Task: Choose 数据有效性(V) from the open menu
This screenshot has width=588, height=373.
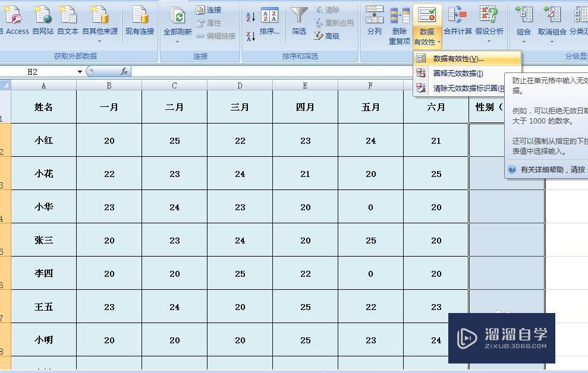Action: pos(459,59)
